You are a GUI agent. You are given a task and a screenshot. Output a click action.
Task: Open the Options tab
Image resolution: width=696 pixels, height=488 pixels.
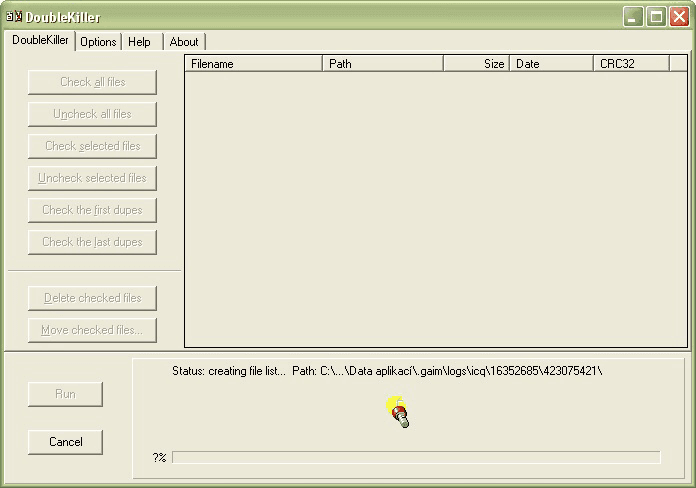click(x=98, y=42)
